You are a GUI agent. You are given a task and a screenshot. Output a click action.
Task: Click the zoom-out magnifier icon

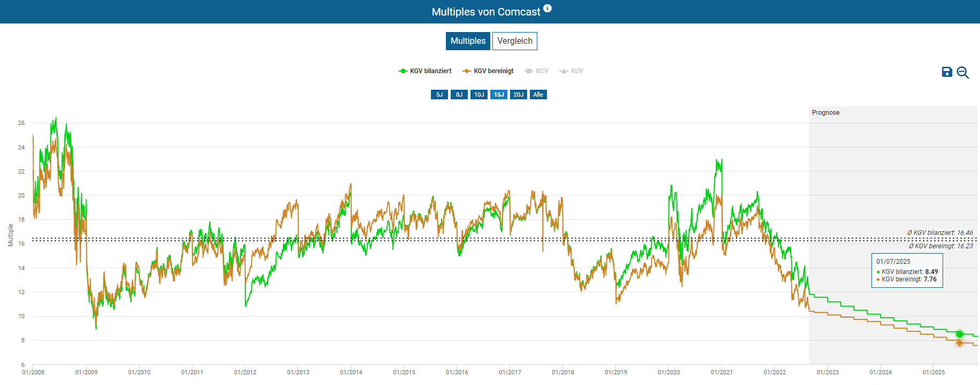click(x=963, y=73)
